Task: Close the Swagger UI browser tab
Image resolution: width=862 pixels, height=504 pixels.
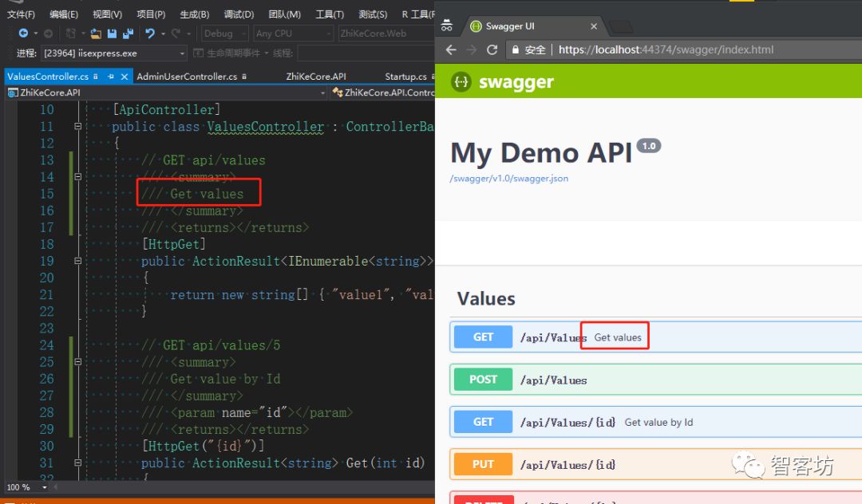Action: [594, 26]
